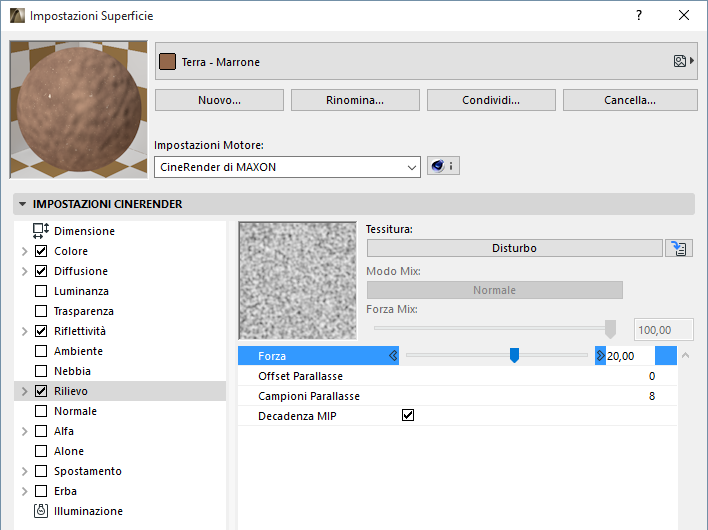Click the Forza slider handle
Viewport: 708px width, 530px height.
coord(514,355)
